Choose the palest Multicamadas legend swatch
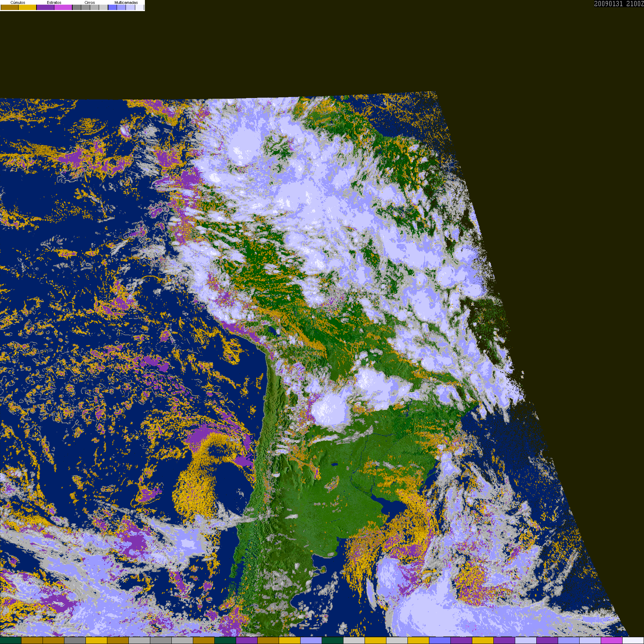This screenshot has height=644, width=644. click(139, 7)
